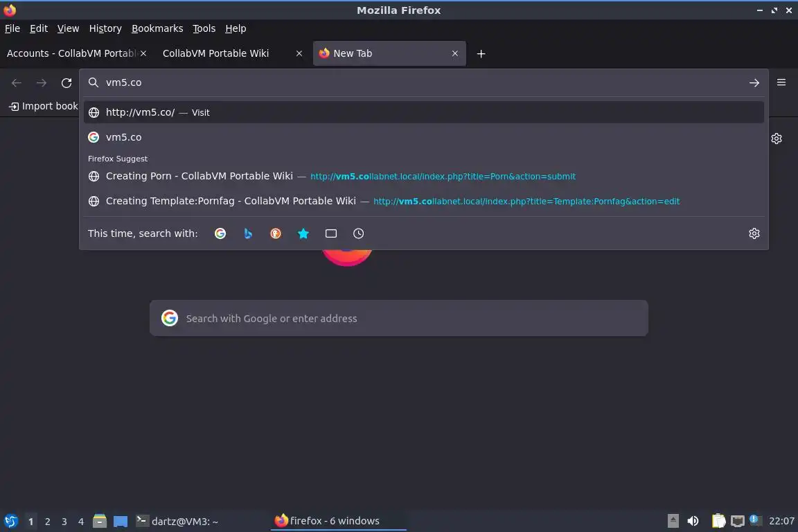Open the Bookmarks menu

(157, 28)
